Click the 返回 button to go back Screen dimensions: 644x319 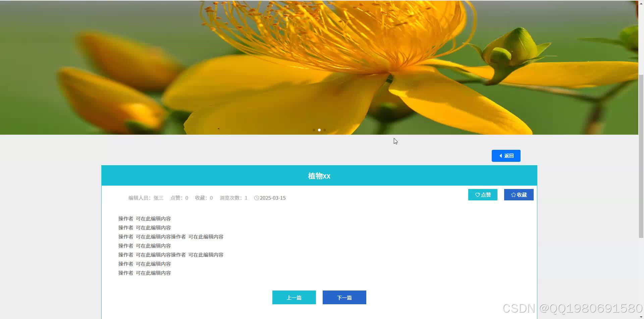506,155
